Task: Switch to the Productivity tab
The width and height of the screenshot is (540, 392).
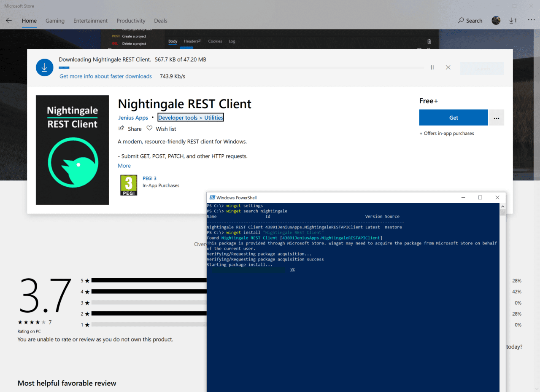Action: 131,21
